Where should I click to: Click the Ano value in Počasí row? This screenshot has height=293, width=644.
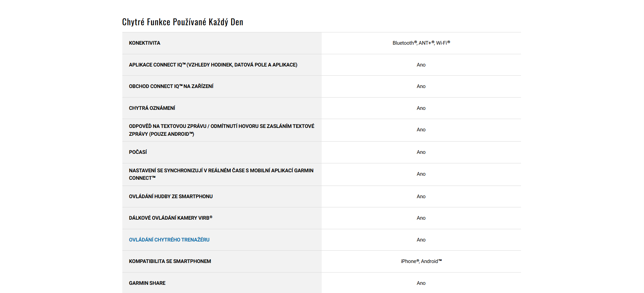click(421, 152)
